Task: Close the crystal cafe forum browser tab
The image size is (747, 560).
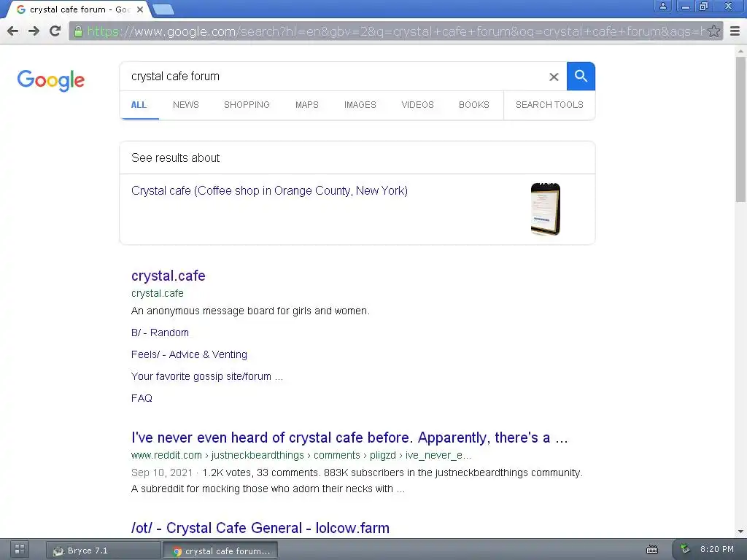Action: (x=140, y=9)
